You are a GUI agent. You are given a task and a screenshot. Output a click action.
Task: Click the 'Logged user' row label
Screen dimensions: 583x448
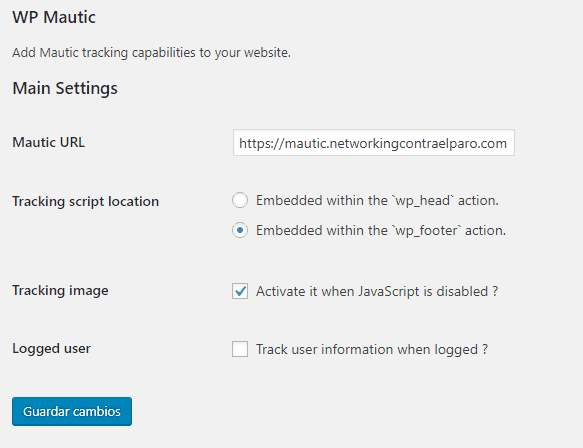[51, 349]
